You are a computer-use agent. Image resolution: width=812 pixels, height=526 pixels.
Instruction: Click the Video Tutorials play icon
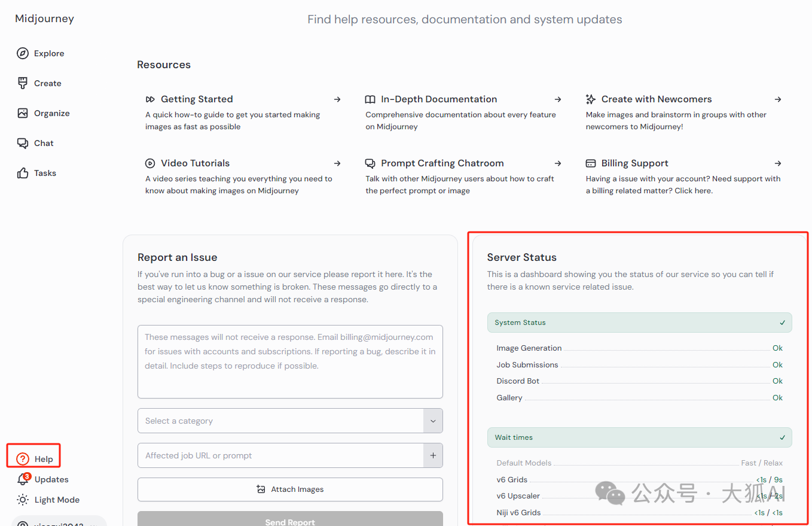pyautogui.click(x=150, y=163)
